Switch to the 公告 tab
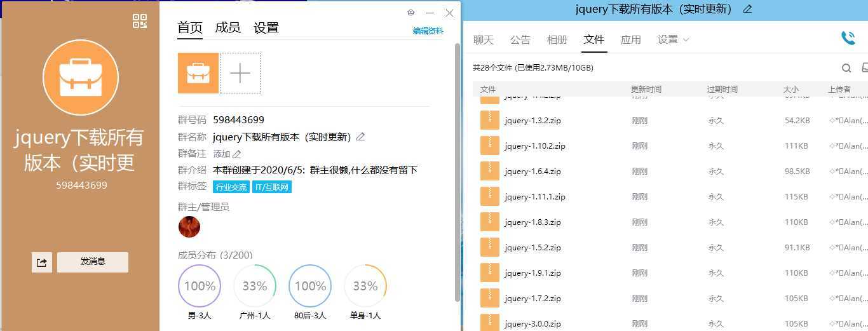Screen dimensions: 868x331 520,39
